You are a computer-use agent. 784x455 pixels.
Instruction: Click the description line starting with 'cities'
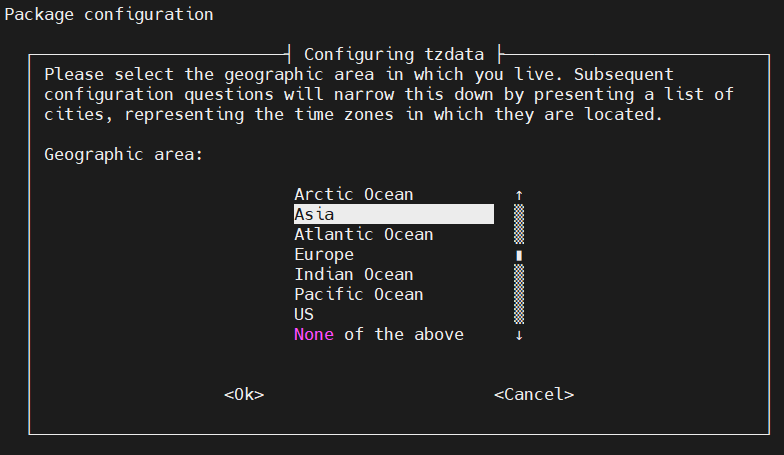[353, 114]
